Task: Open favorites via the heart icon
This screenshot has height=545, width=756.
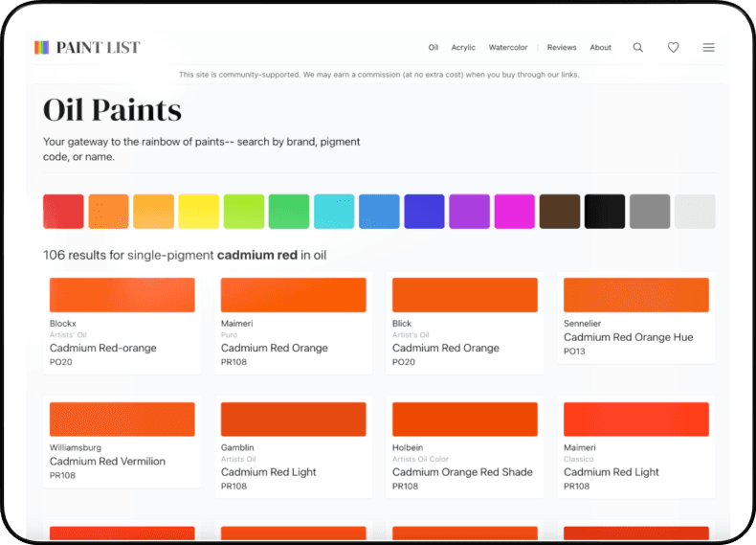Action: tap(673, 47)
